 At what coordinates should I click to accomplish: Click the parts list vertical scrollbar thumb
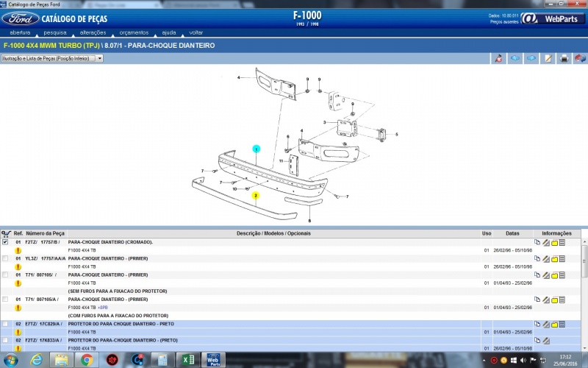584,261
